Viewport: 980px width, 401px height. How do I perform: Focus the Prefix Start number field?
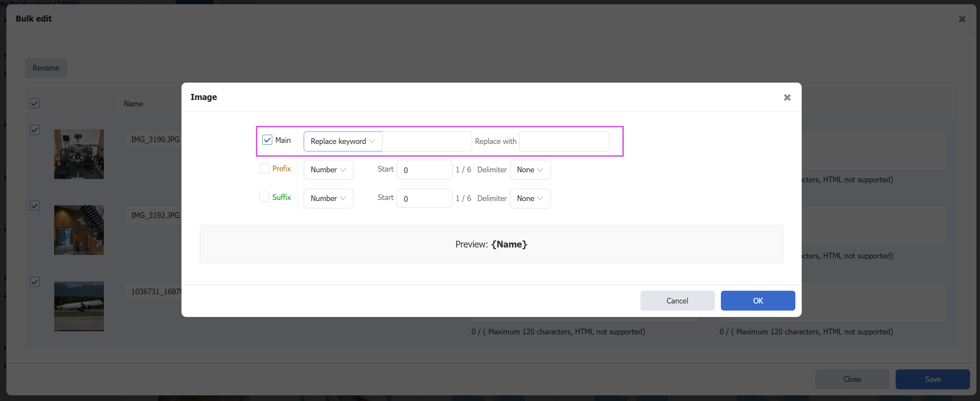click(x=424, y=170)
